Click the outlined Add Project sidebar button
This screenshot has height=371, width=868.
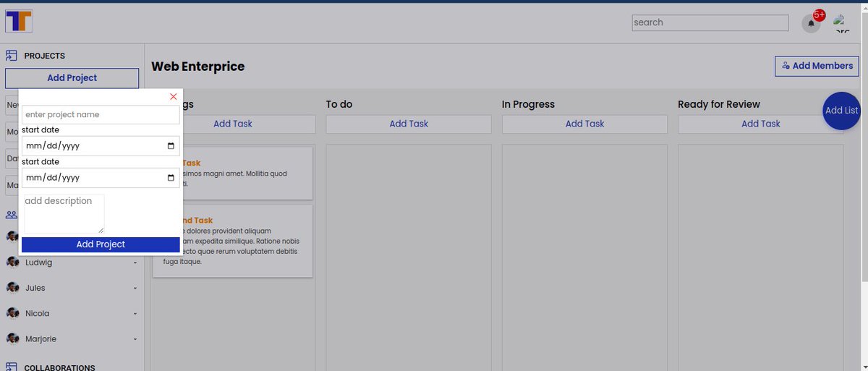coord(72,78)
